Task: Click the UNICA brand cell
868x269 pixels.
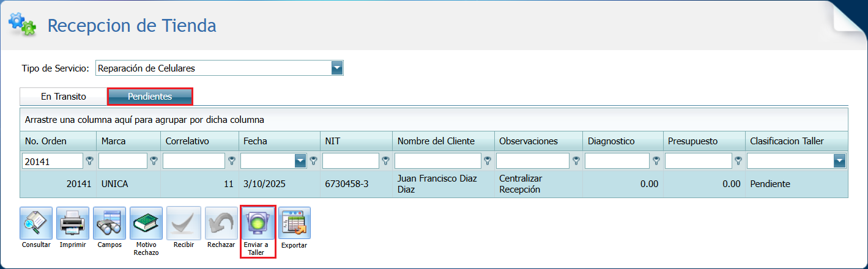Action: tap(128, 184)
